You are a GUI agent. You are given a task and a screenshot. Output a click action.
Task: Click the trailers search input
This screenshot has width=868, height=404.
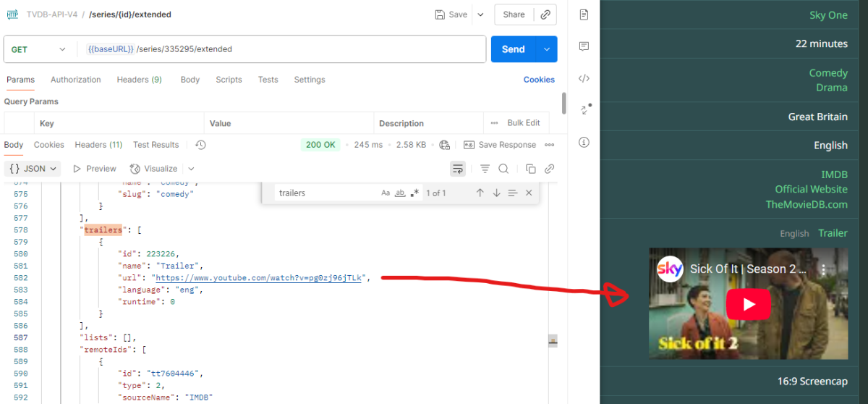[327, 193]
